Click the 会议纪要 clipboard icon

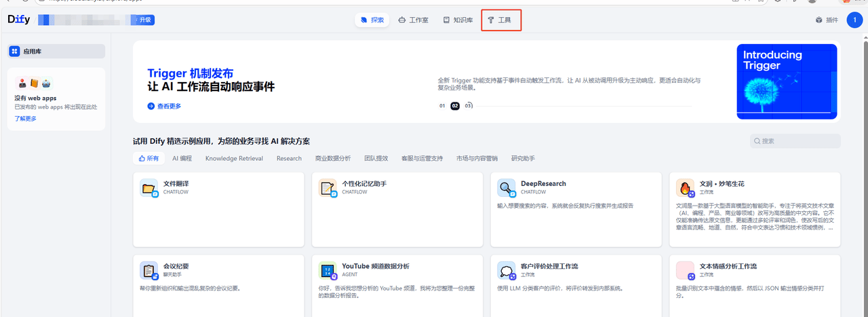point(149,270)
